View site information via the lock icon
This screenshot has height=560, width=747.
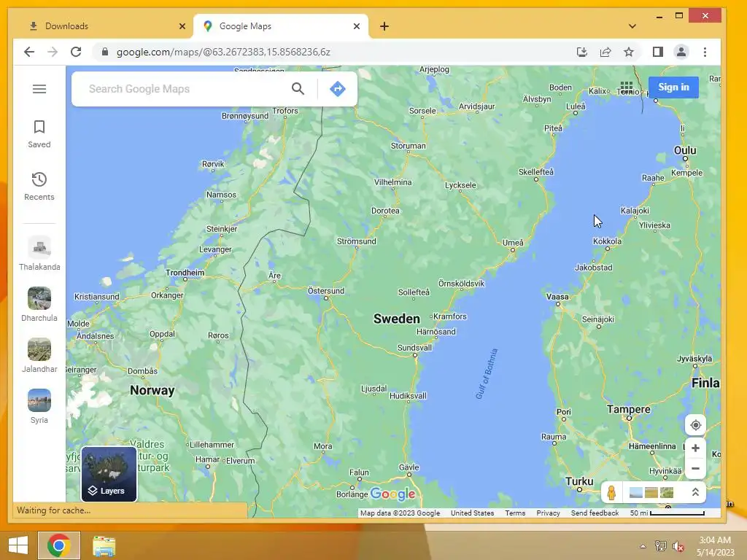(105, 52)
